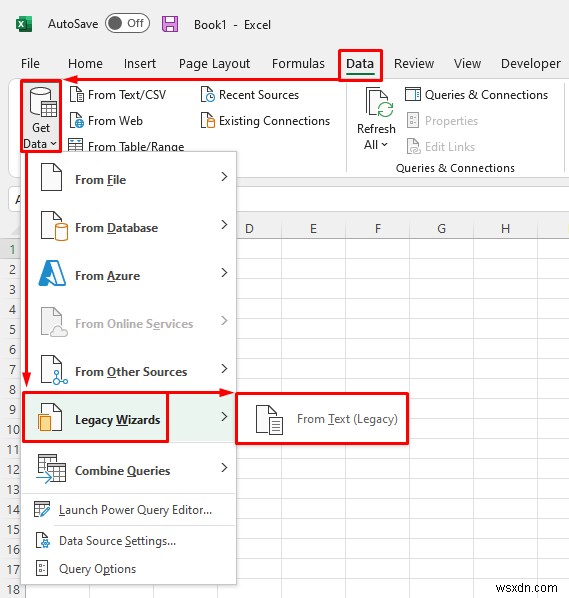The width and height of the screenshot is (569, 598).
Task: Choose the From Text (Legacy) menu label
Action: pyautogui.click(x=347, y=419)
